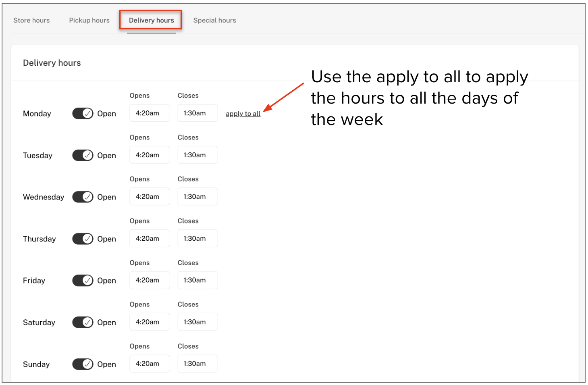Click the Sunday day label

click(x=36, y=364)
